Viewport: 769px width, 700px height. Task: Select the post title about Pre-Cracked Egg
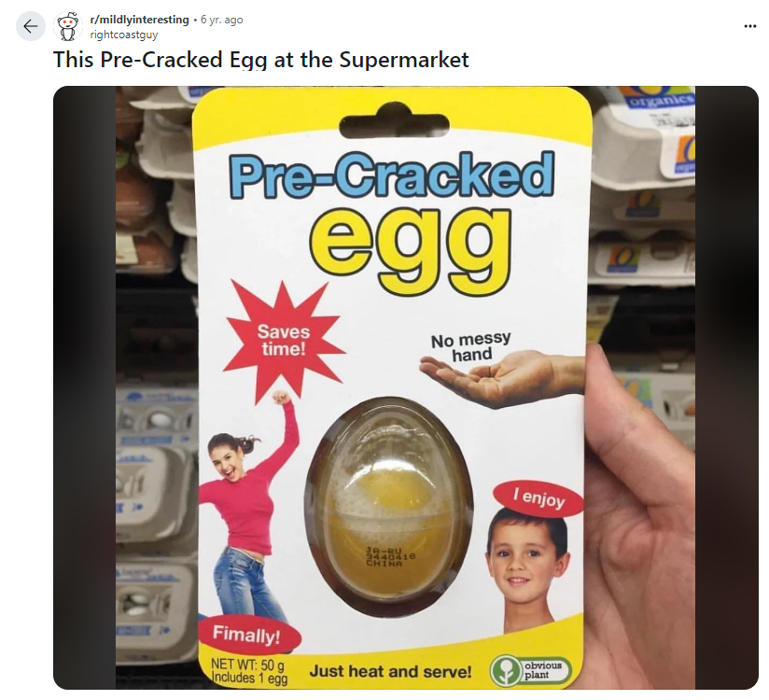(x=261, y=60)
